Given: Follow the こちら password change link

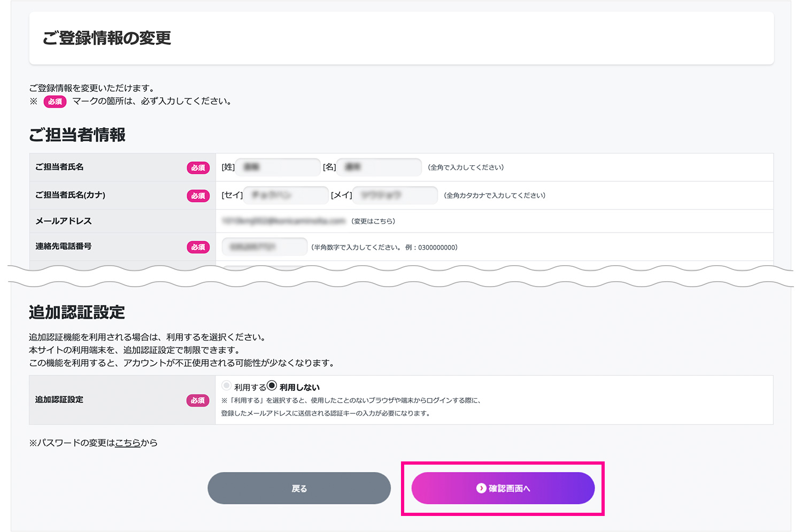Looking at the screenshot, I should click(128, 443).
